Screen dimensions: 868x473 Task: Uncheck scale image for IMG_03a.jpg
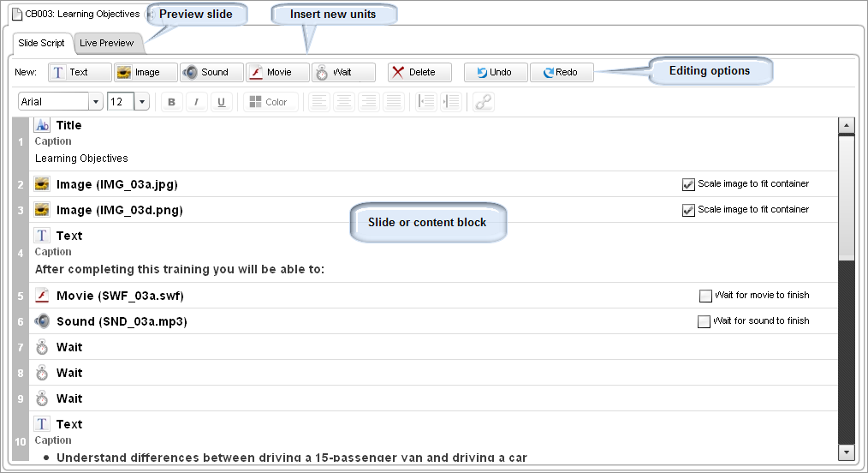click(x=688, y=184)
